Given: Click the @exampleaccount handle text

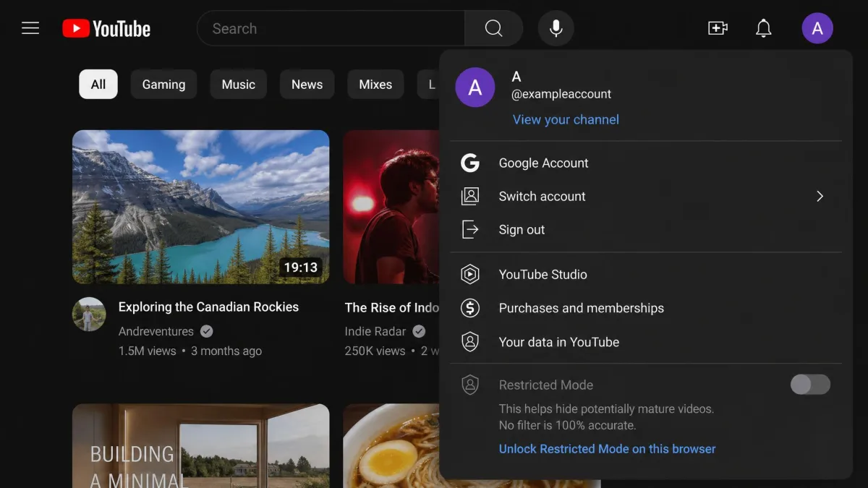Looking at the screenshot, I should pyautogui.click(x=561, y=94).
